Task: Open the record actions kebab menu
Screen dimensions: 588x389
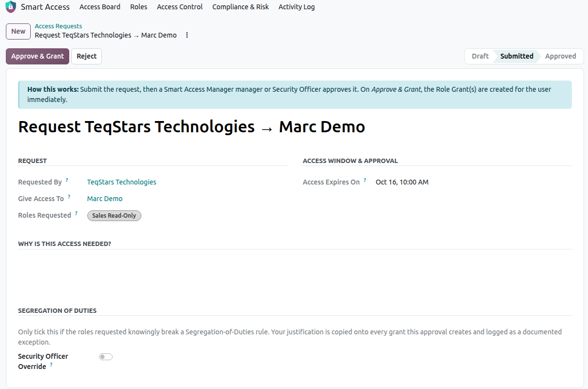Action: tap(187, 35)
